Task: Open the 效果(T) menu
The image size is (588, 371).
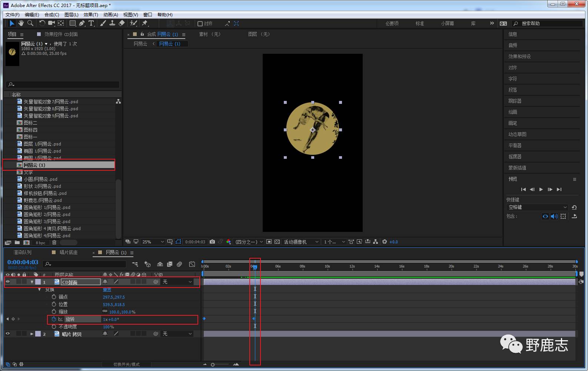Action: tap(91, 15)
